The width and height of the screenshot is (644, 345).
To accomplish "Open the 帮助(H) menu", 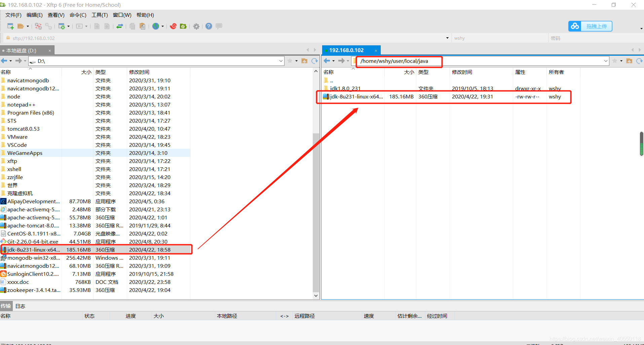I will coord(145,15).
